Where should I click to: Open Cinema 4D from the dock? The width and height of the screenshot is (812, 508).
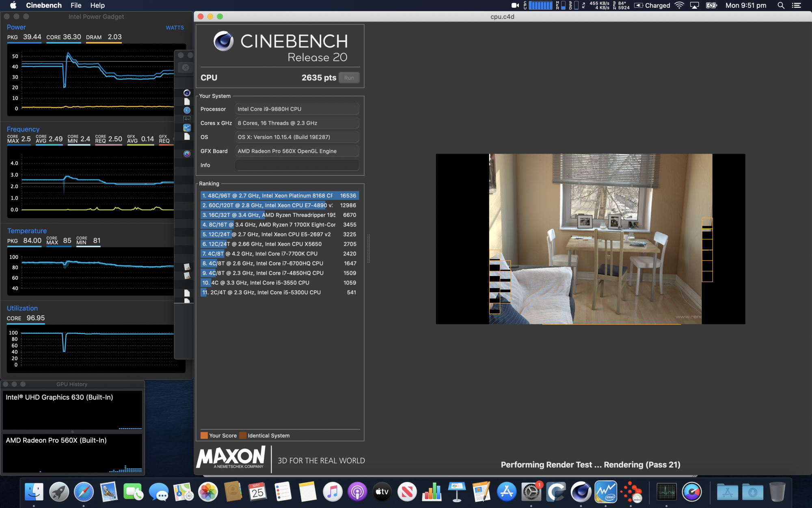click(581, 492)
